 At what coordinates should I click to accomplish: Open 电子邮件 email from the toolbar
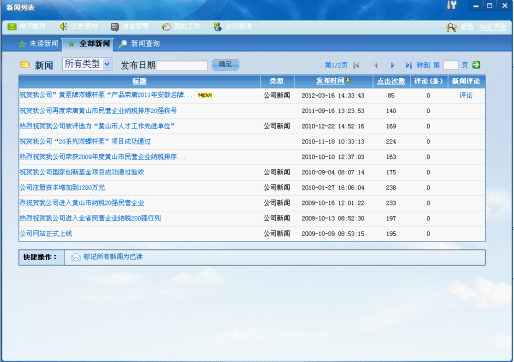[x=26, y=26]
